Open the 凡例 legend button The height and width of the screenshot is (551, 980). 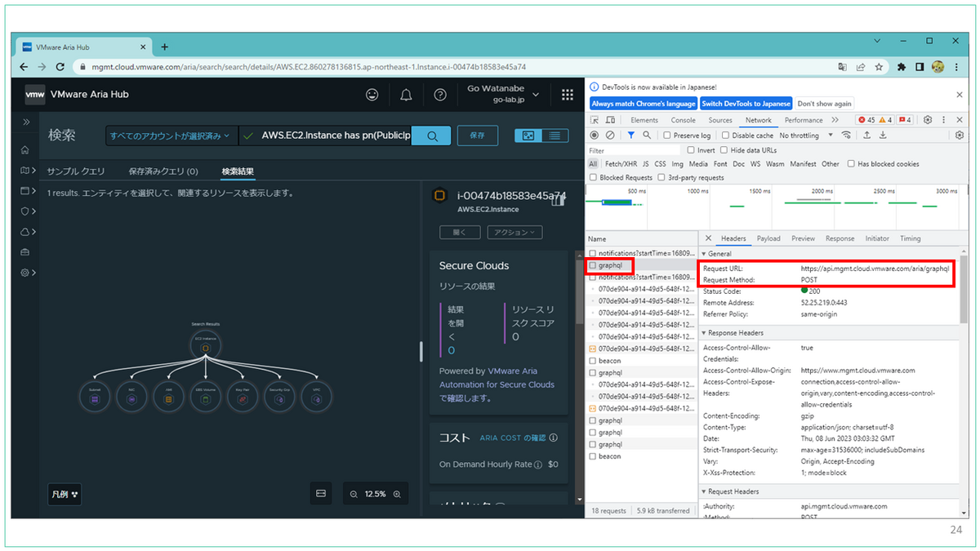pos(65,494)
